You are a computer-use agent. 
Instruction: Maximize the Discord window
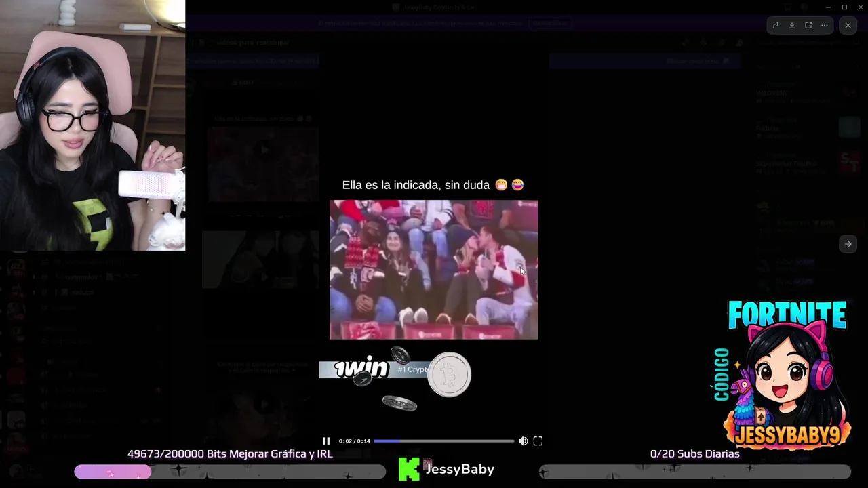tap(844, 7)
